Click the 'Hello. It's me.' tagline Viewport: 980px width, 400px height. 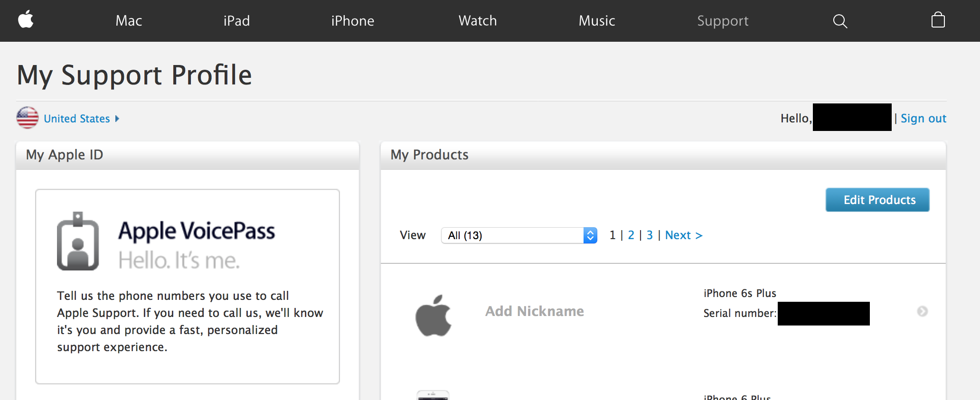click(179, 260)
